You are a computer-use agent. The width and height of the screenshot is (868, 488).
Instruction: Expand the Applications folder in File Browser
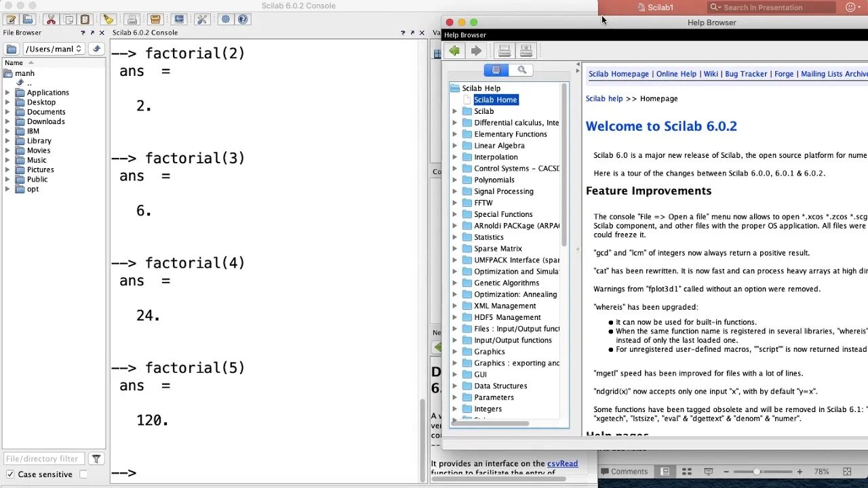[x=7, y=93]
